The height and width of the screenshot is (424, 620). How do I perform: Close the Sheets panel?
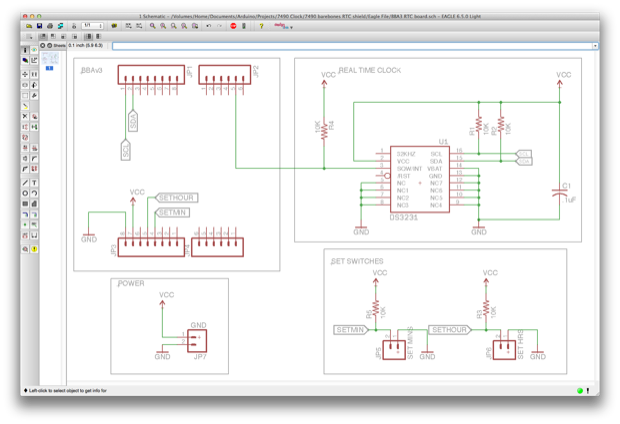pos(43,45)
